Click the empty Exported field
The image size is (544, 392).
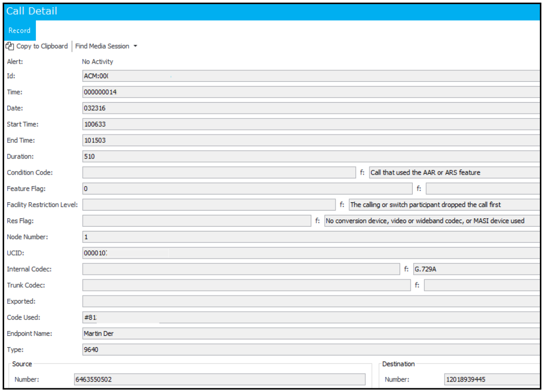coord(311,301)
